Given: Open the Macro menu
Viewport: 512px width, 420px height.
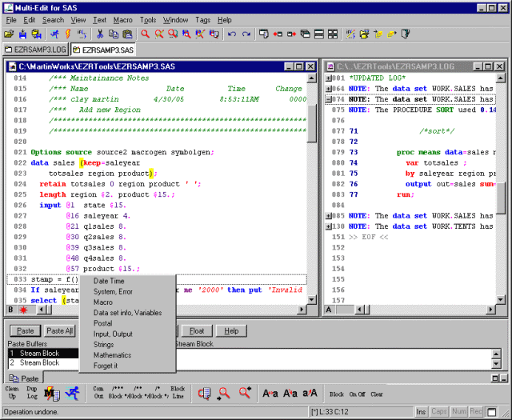Looking at the screenshot, I should (122, 19).
